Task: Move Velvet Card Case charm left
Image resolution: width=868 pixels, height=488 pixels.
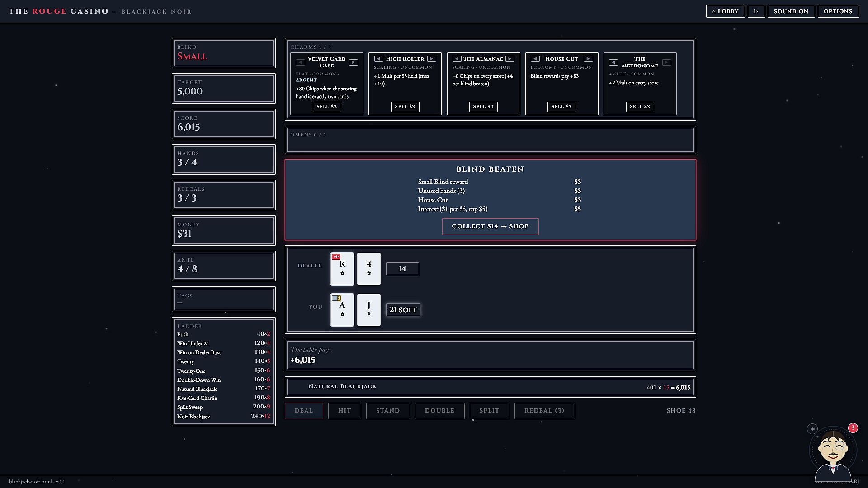Action: click(300, 62)
